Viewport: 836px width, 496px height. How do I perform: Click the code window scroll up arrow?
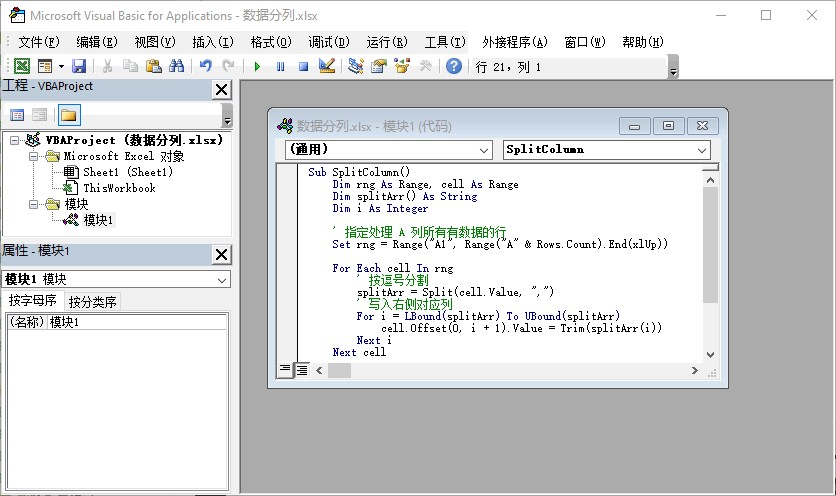(x=710, y=180)
